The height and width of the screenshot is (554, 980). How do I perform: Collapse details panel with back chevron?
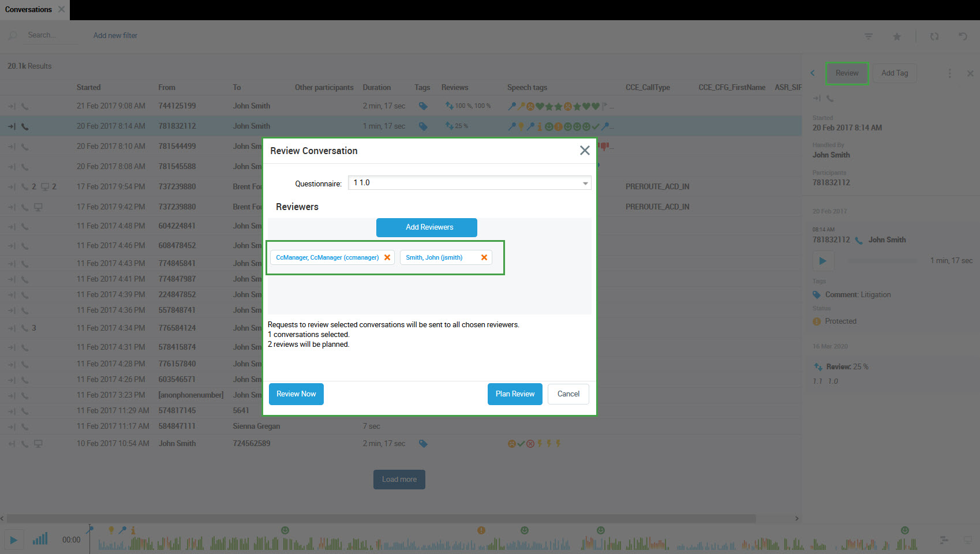(x=813, y=73)
